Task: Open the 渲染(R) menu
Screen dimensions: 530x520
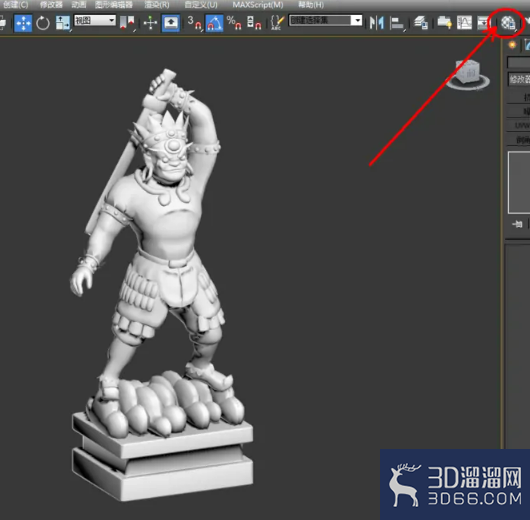Action: (x=157, y=5)
